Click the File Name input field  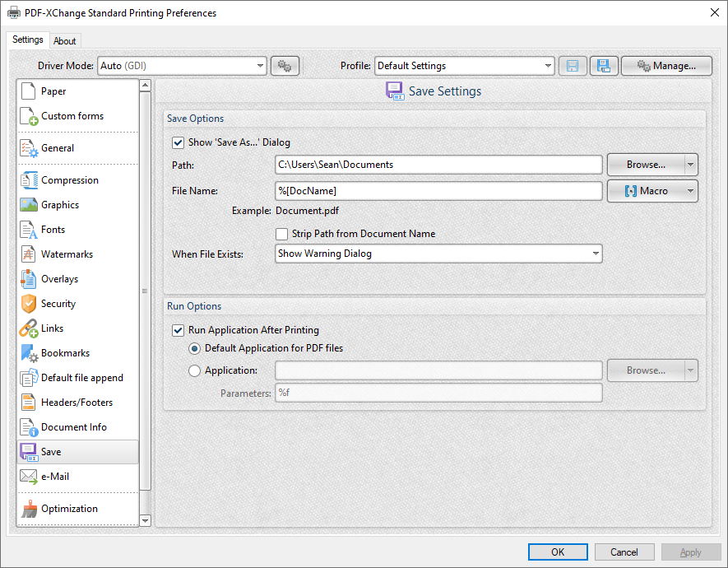[438, 191]
